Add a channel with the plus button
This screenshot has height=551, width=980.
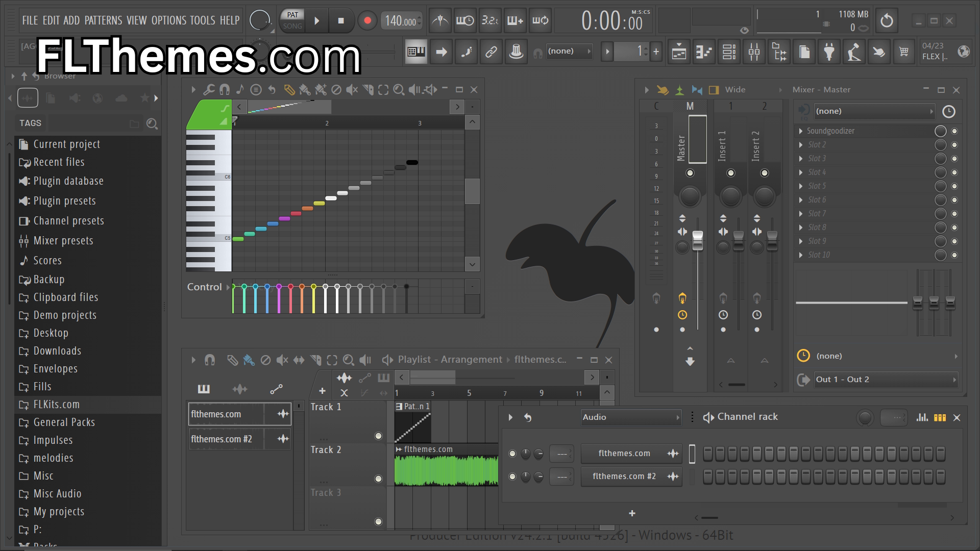[632, 514]
